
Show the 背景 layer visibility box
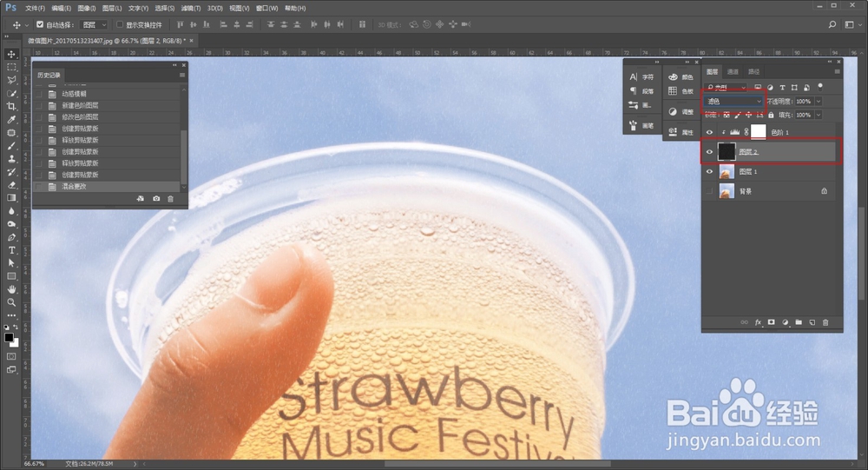(x=709, y=191)
